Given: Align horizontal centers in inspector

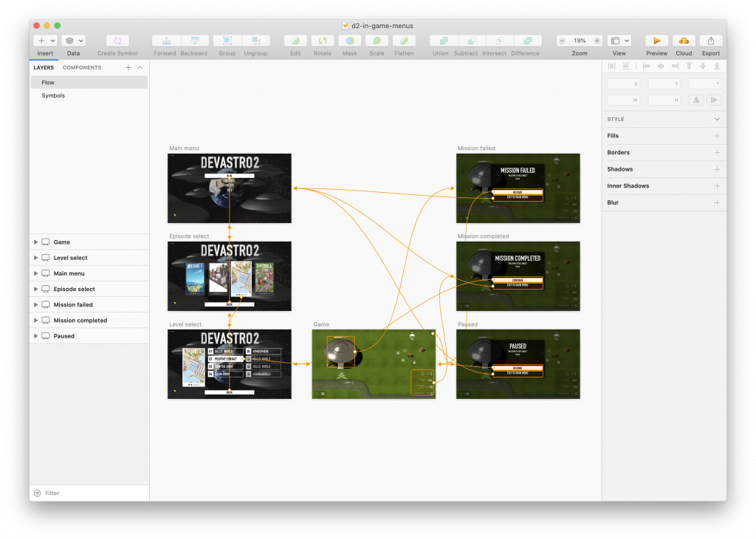Looking at the screenshot, I should click(x=661, y=66).
